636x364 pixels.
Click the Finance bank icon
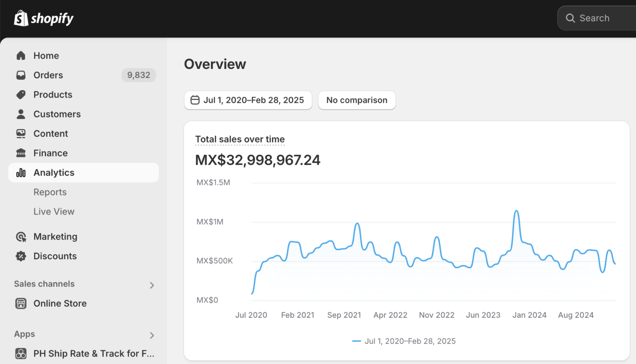point(21,153)
